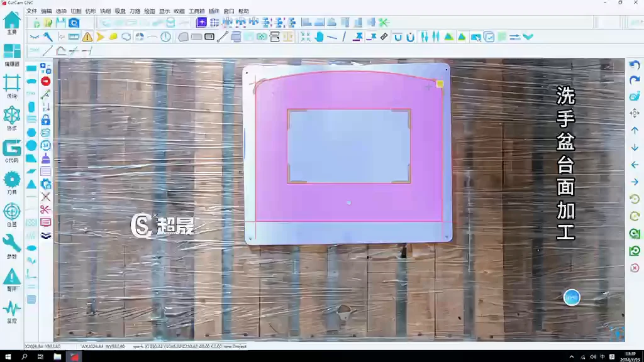Click the redo arrow in right panel

[x=635, y=80]
